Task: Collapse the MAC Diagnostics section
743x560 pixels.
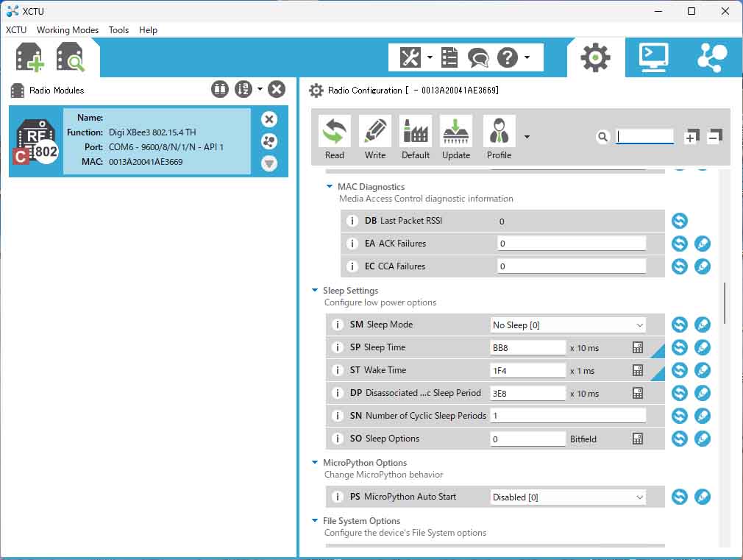Action: pyautogui.click(x=330, y=186)
